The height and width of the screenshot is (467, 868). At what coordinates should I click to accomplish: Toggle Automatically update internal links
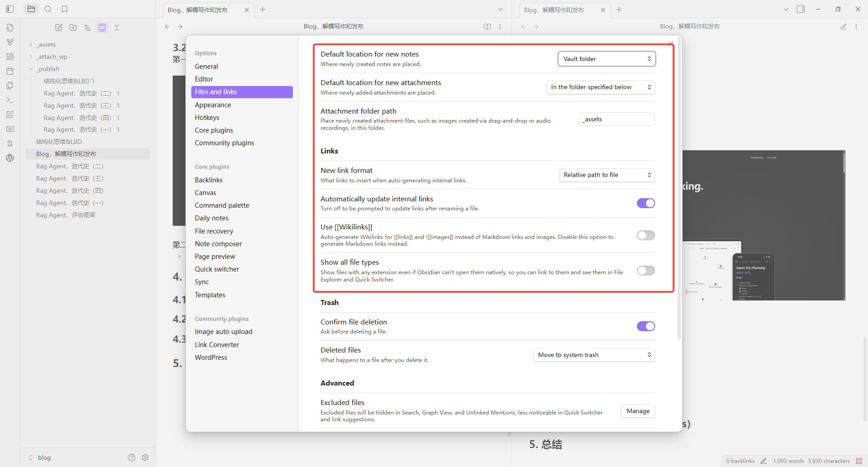(x=646, y=203)
